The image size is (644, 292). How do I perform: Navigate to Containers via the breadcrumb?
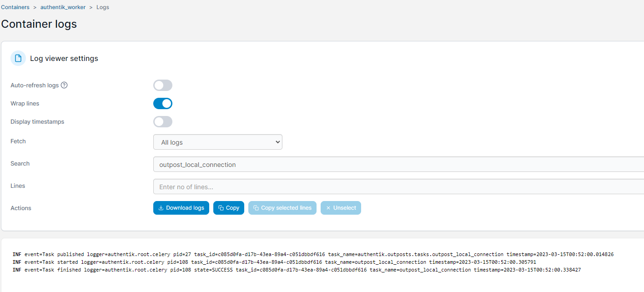(15, 7)
